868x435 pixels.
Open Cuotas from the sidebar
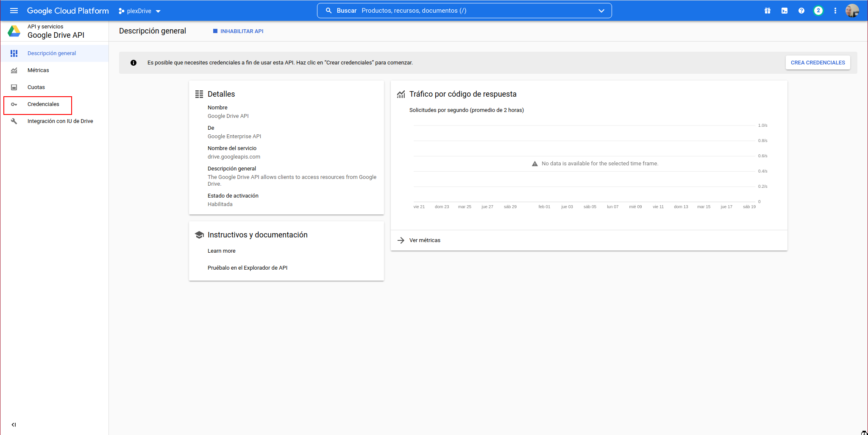[36, 87]
